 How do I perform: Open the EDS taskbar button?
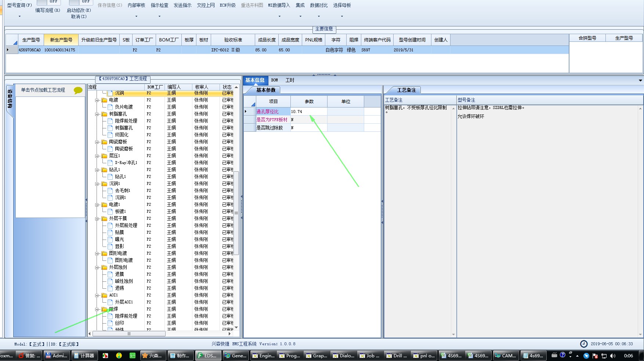click(208, 355)
